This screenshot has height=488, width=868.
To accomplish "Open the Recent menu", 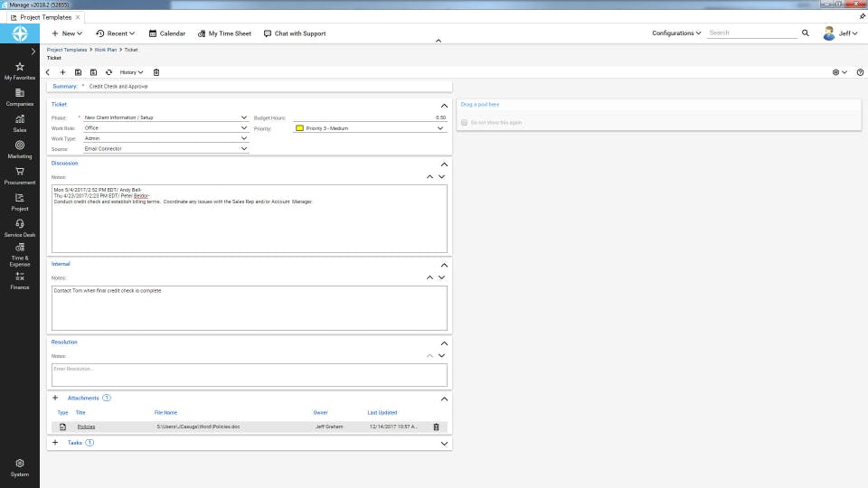I will (x=115, y=33).
